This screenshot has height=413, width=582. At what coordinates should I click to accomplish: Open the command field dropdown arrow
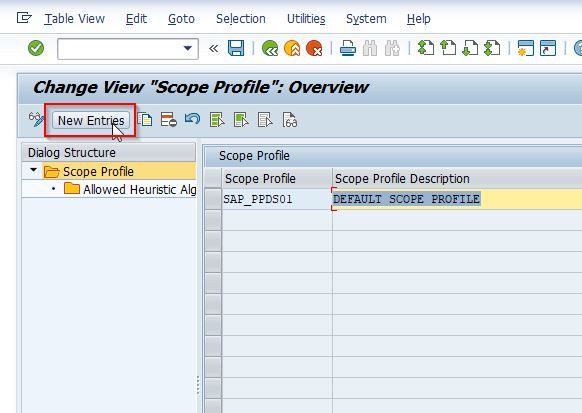click(188, 48)
